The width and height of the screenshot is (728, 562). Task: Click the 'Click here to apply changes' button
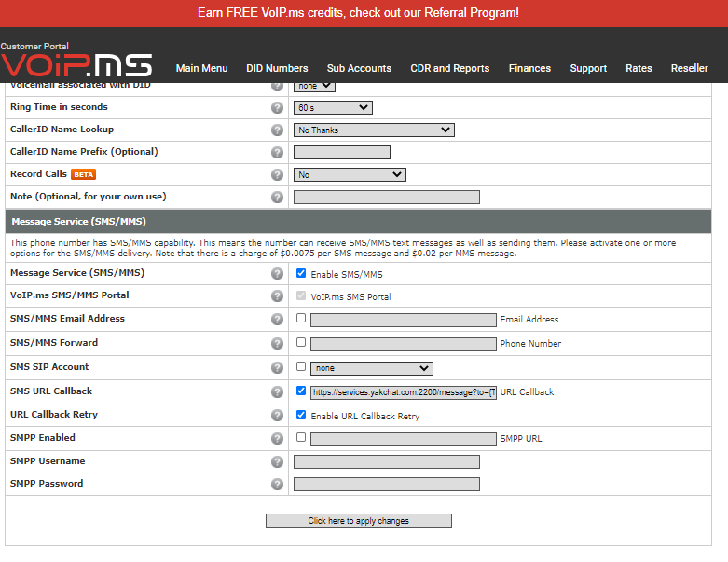358,521
